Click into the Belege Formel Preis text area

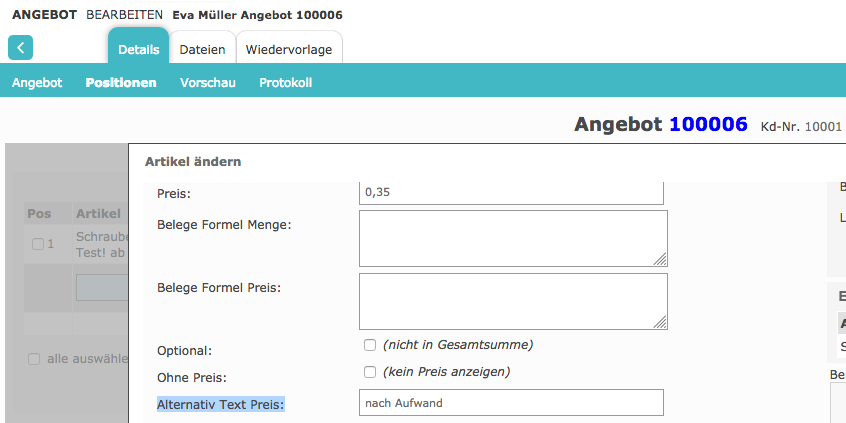(510, 300)
